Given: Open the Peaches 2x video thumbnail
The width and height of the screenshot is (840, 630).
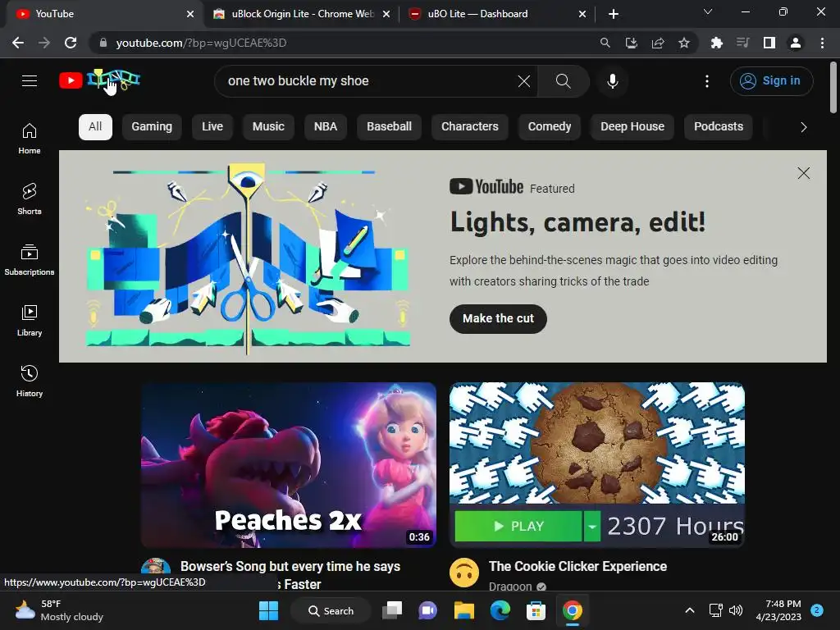Looking at the screenshot, I should pyautogui.click(x=289, y=465).
